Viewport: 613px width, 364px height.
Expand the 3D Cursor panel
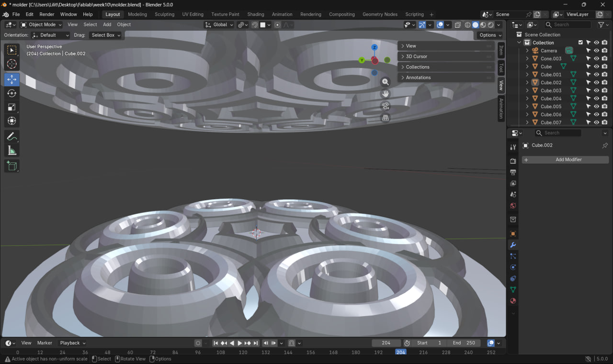tap(416, 57)
